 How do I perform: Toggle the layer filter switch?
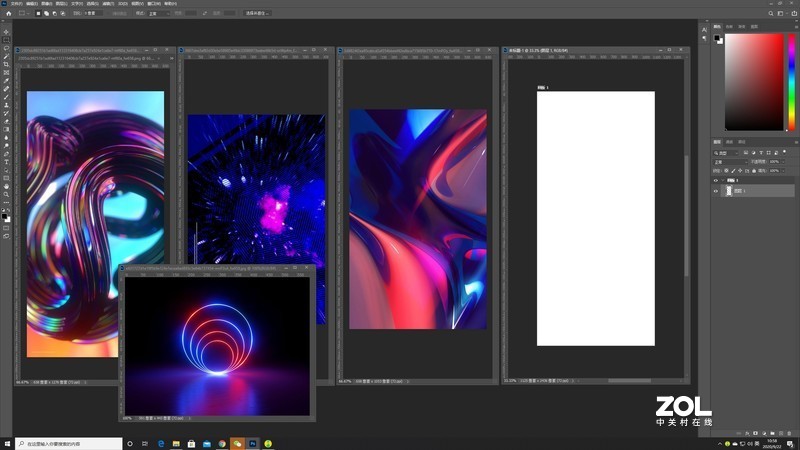click(783, 152)
